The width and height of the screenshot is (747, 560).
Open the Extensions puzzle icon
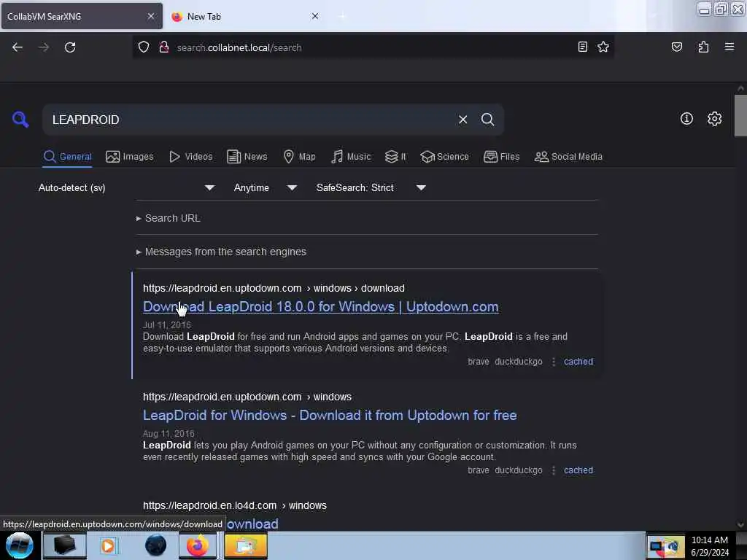[x=703, y=47]
